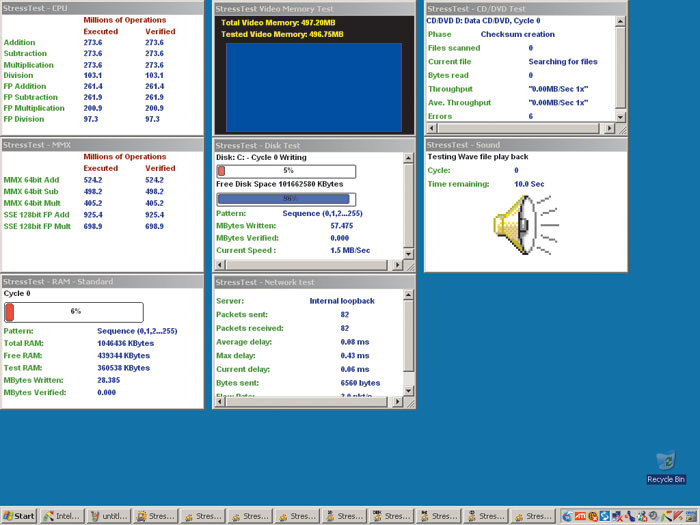The width and height of the screenshot is (700, 525).
Task: Click the '6560 bytes' value
Action: 360,383
